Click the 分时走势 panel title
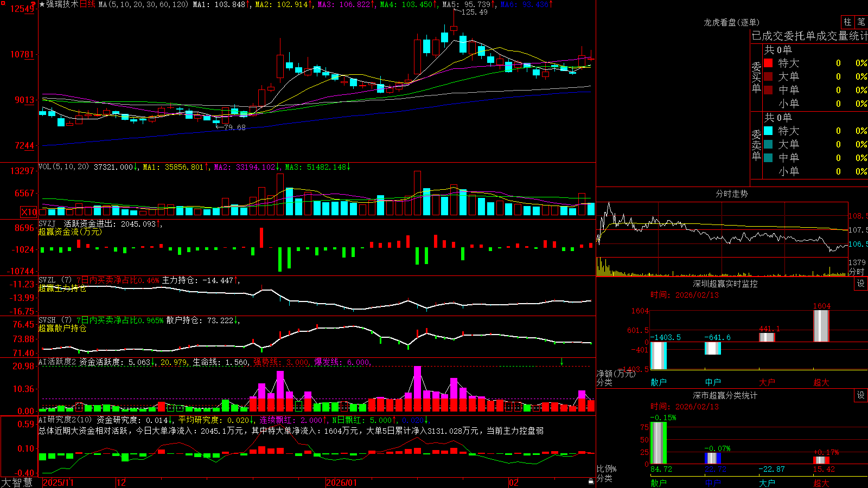The height and width of the screenshot is (488, 868). click(732, 194)
